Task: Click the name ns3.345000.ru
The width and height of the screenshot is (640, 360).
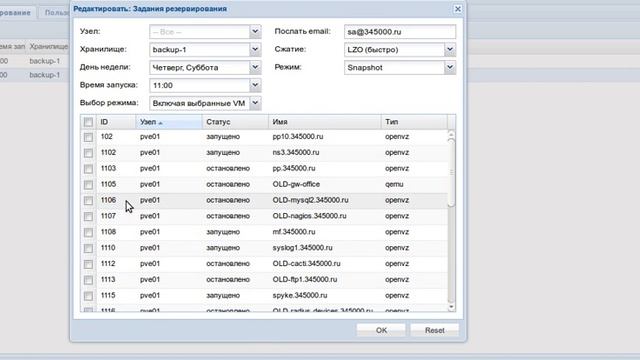Action: 296,152
